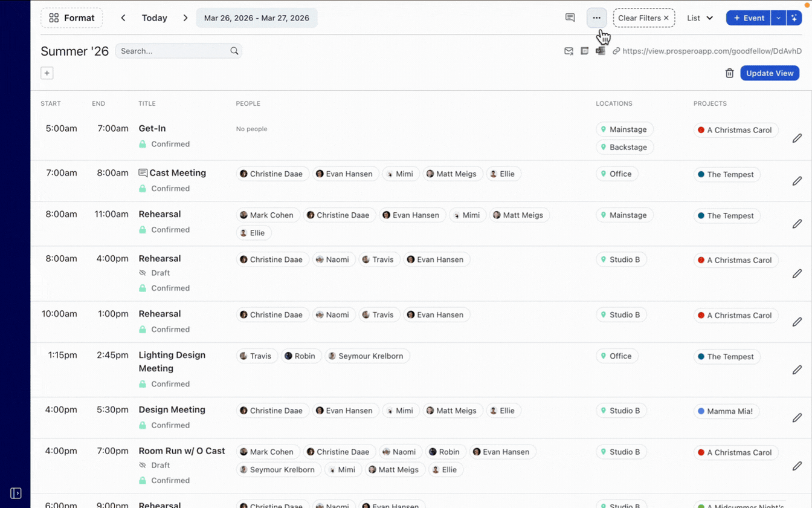Click the Format button
Image resolution: width=812 pixels, height=508 pixels.
point(71,18)
